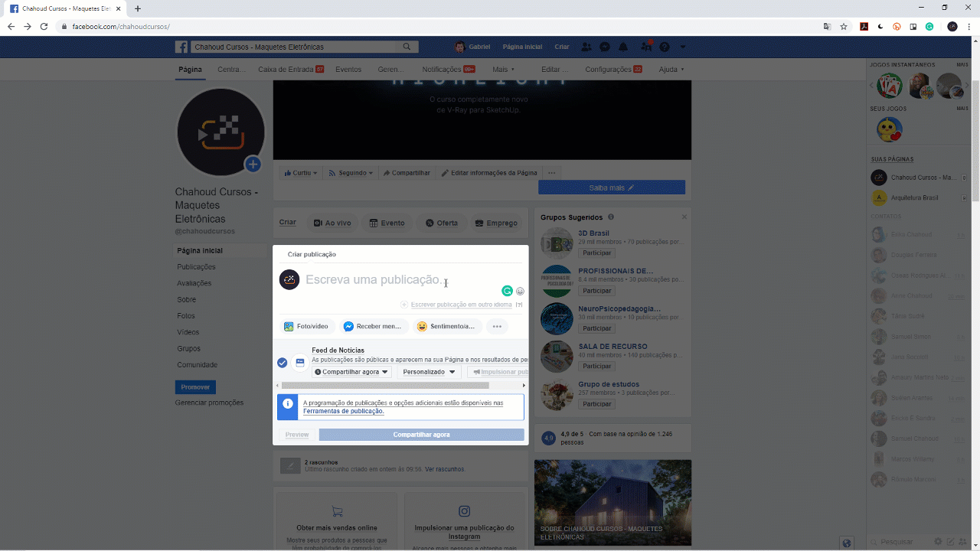Click Participar for the SALA DE RECURSO group

pos(597,366)
